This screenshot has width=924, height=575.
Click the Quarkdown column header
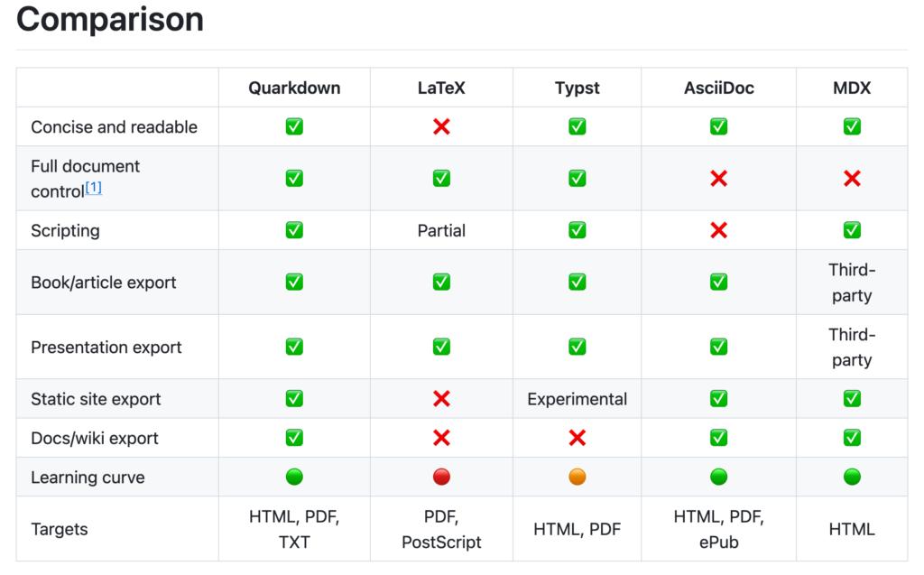click(294, 88)
